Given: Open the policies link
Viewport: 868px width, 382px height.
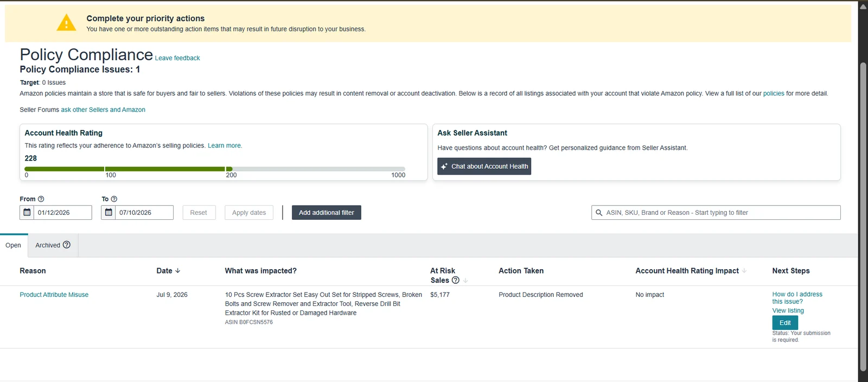Looking at the screenshot, I should (774, 93).
